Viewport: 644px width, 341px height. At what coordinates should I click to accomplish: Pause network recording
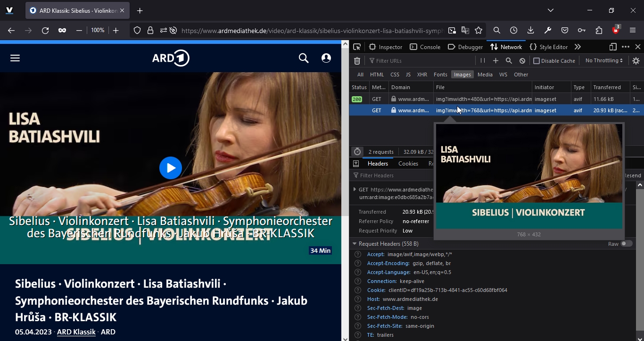point(482,60)
